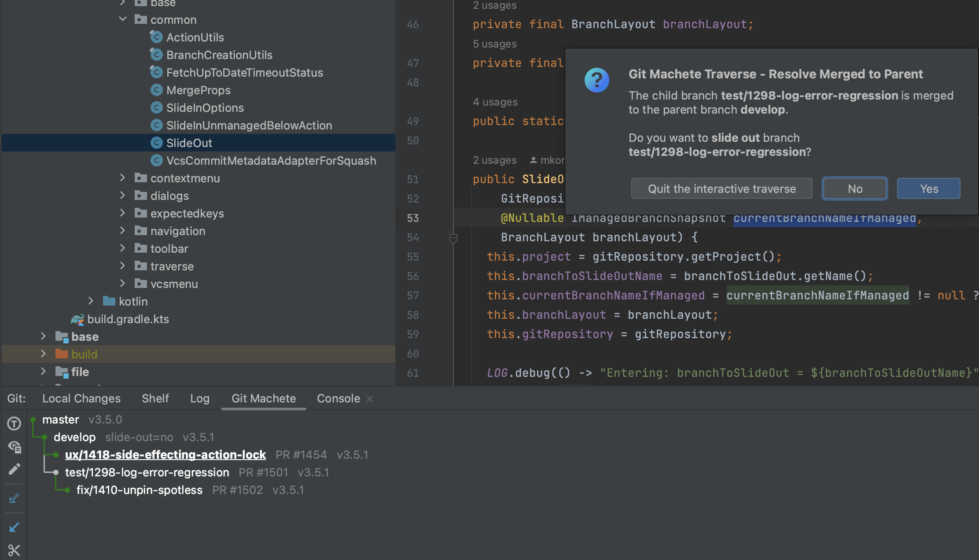The image size is (979, 560).
Task: Fetch all remotes via Git Machete sidebar
Action: click(x=14, y=498)
